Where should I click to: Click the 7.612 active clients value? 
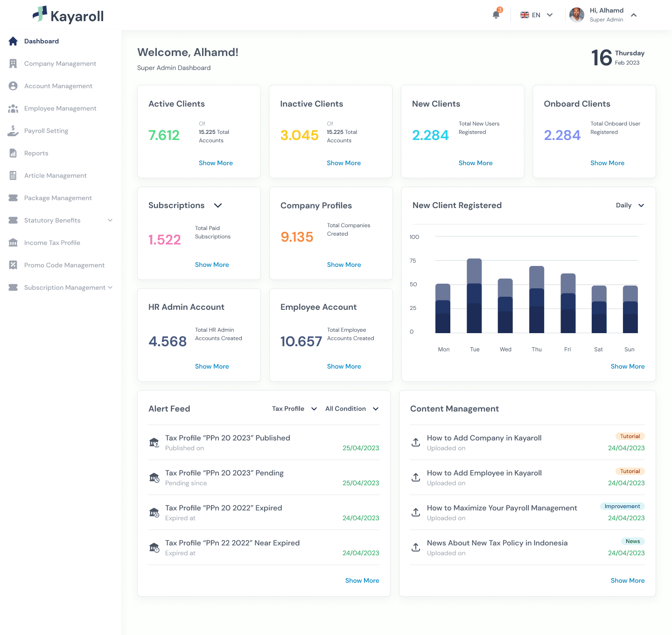point(164,135)
